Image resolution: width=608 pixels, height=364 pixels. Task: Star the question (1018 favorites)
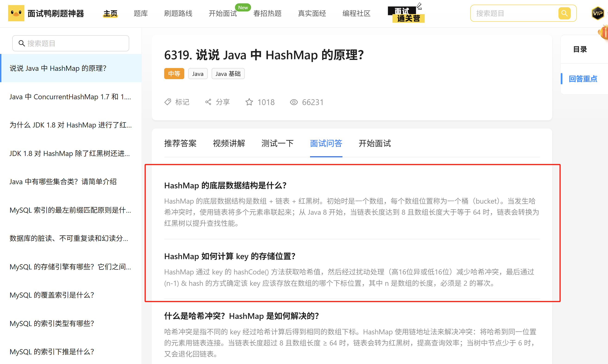pyautogui.click(x=249, y=102)
